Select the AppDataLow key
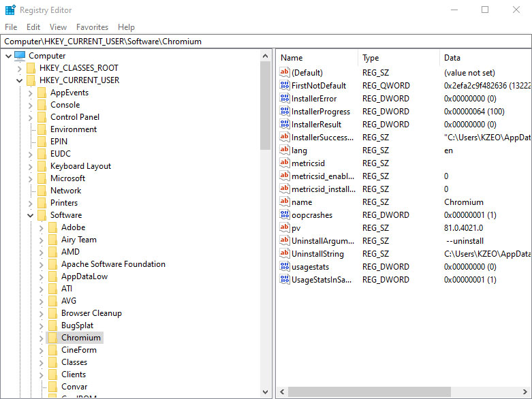The image size is (532, 399). coord(84,276)
